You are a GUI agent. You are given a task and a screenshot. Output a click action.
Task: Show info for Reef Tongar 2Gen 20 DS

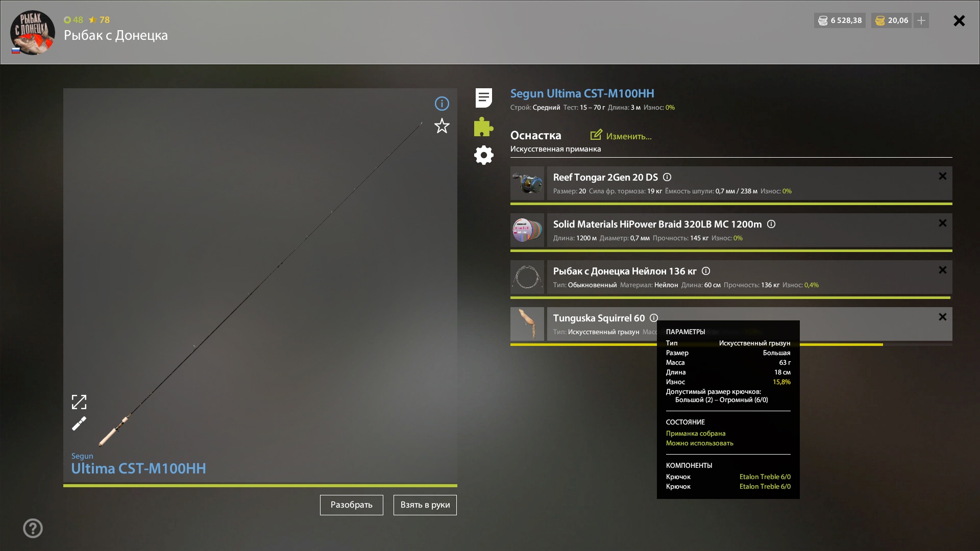(x=667, y=177)
